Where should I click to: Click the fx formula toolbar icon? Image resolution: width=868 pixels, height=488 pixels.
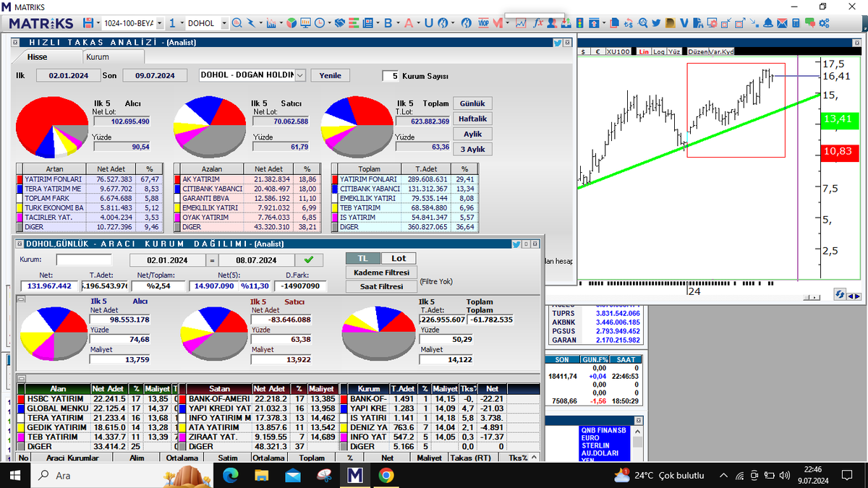[x=538, y=23]
